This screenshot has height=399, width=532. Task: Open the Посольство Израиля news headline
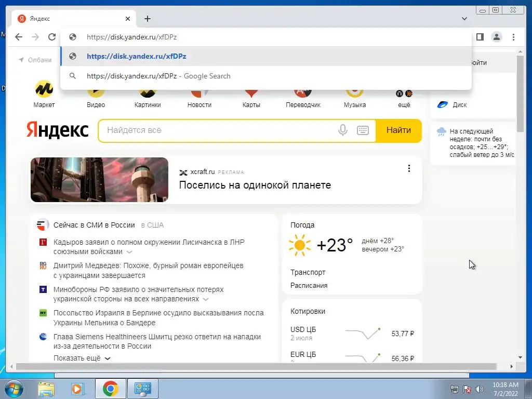pyautogui.click(x=158, y=317)
